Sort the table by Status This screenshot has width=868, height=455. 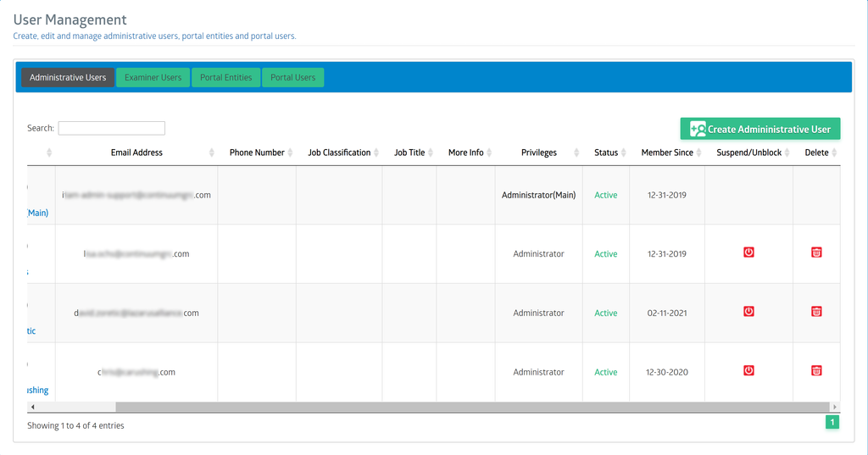606,153
